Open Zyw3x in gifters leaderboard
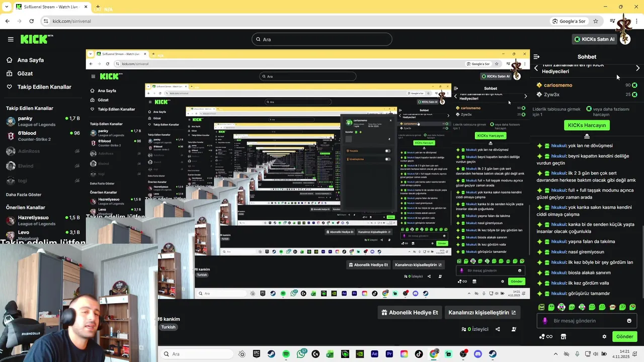 coord(551,95)
